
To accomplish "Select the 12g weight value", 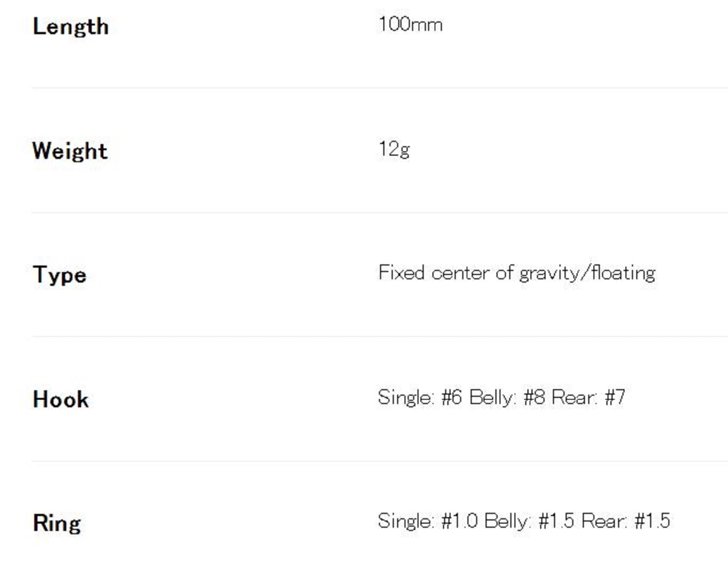I will [394, 149].
